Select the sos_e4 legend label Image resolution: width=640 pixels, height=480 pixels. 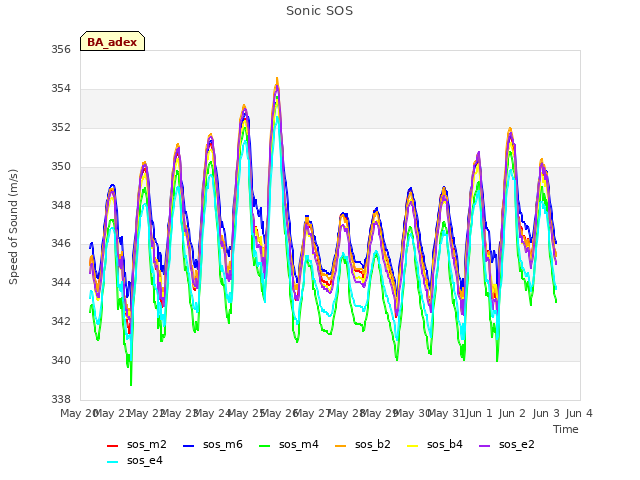(x=145, y=460)
